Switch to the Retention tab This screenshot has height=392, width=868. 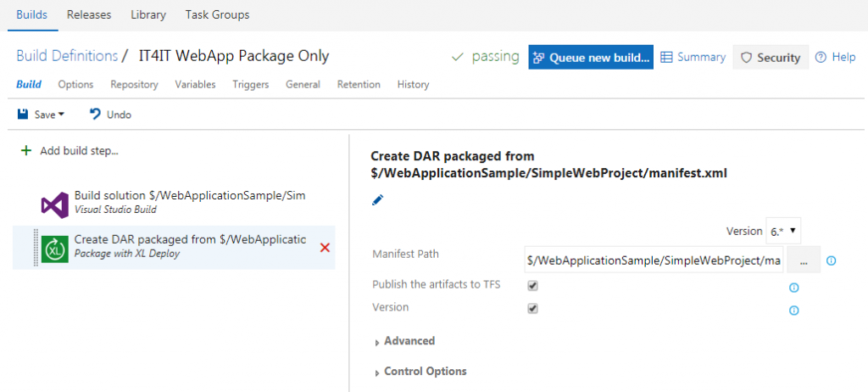click(x=359, y=85)
